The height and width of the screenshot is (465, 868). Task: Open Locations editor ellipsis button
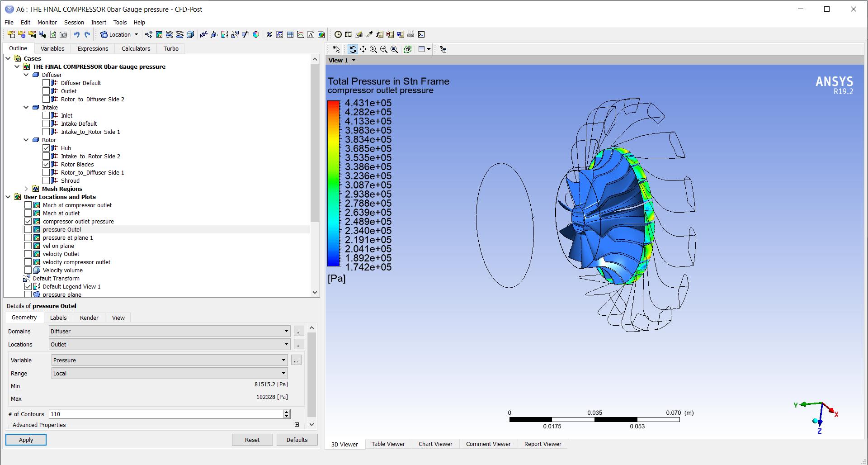point(299,344)
